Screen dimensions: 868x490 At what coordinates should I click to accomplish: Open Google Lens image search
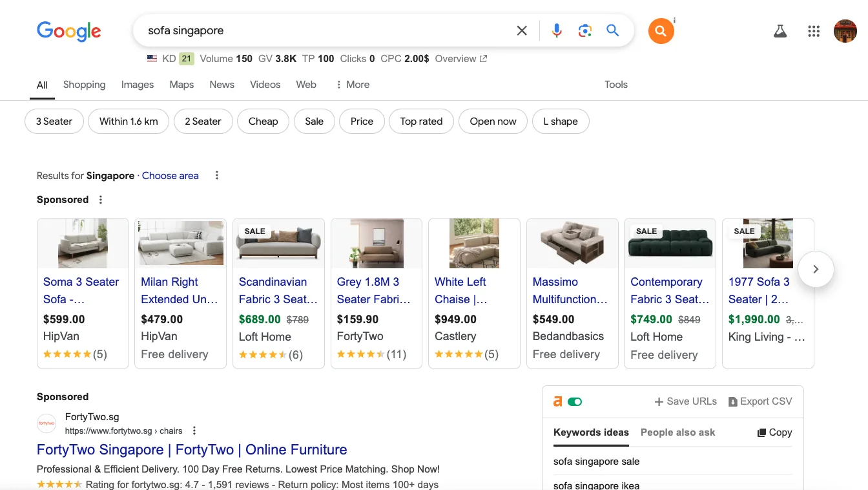click(x=585, y=30)
